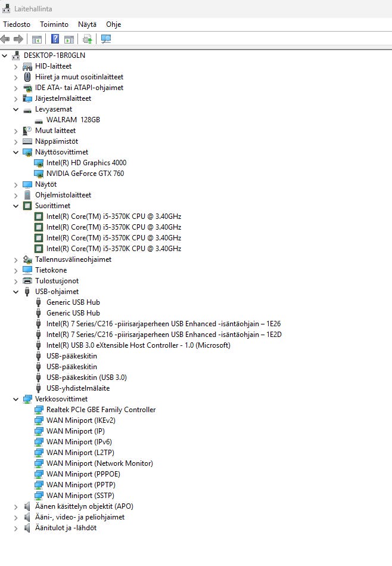The height and width of the screenshot is (566, 392).
Task: Select the USB Enhanced host controller 1E2D
Action: [x=164, y=335]
